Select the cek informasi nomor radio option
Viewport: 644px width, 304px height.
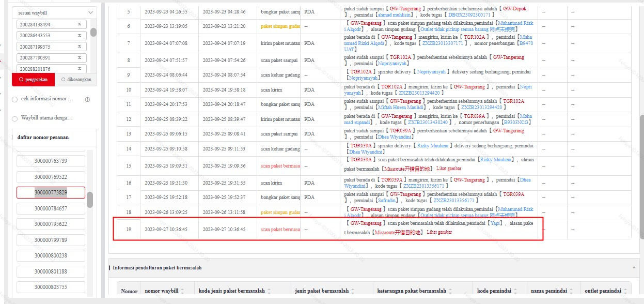[14, 99]
